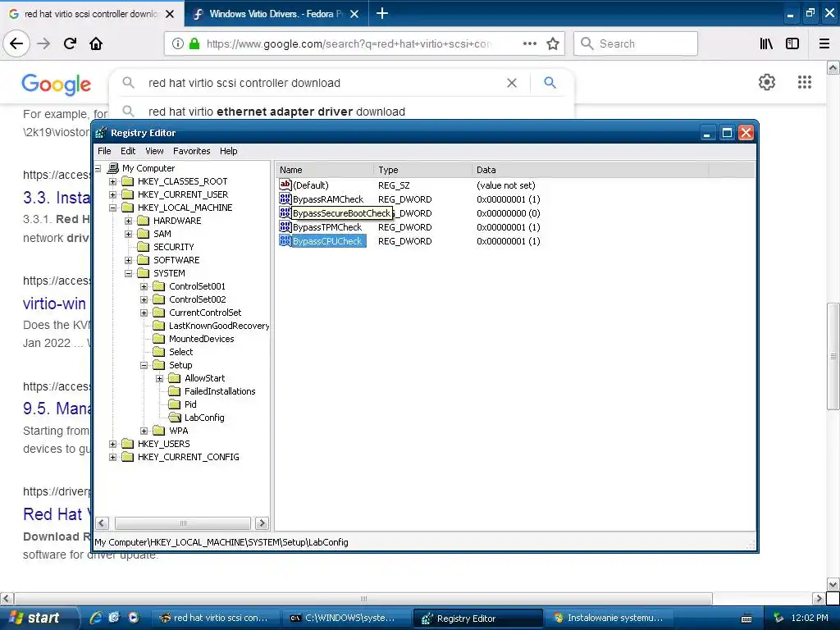Close the red hat virtio Google tab

(170, 14)
